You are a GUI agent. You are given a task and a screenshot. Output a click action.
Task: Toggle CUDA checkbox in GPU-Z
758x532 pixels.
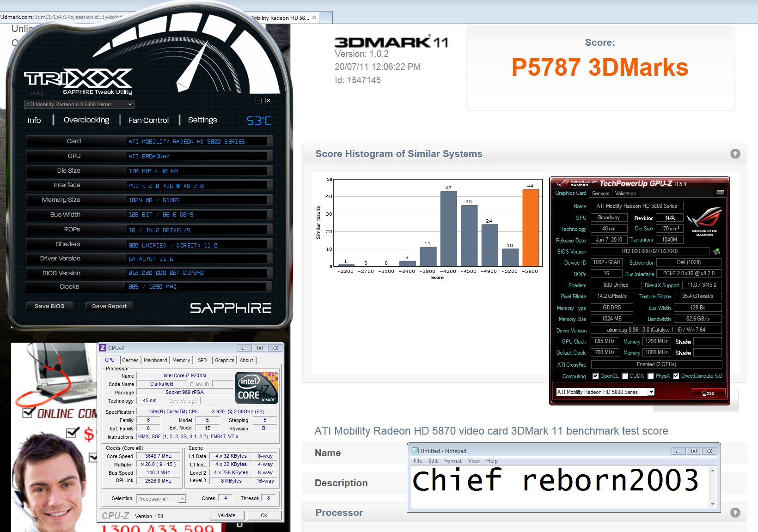625,376
